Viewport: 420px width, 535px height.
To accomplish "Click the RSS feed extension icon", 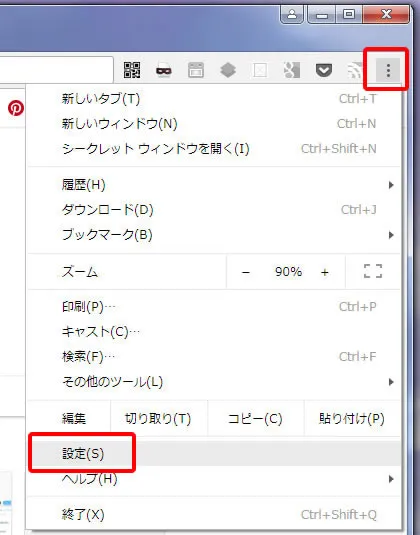I will click(355, 71).
